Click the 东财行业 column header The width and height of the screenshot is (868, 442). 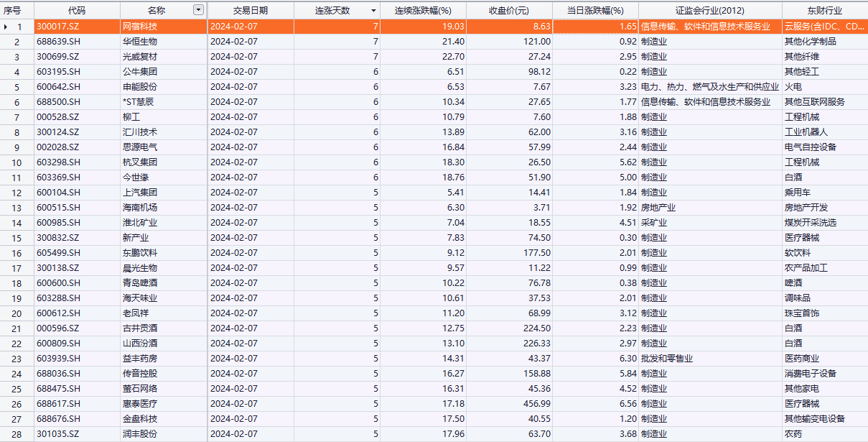tap(824, 11)
